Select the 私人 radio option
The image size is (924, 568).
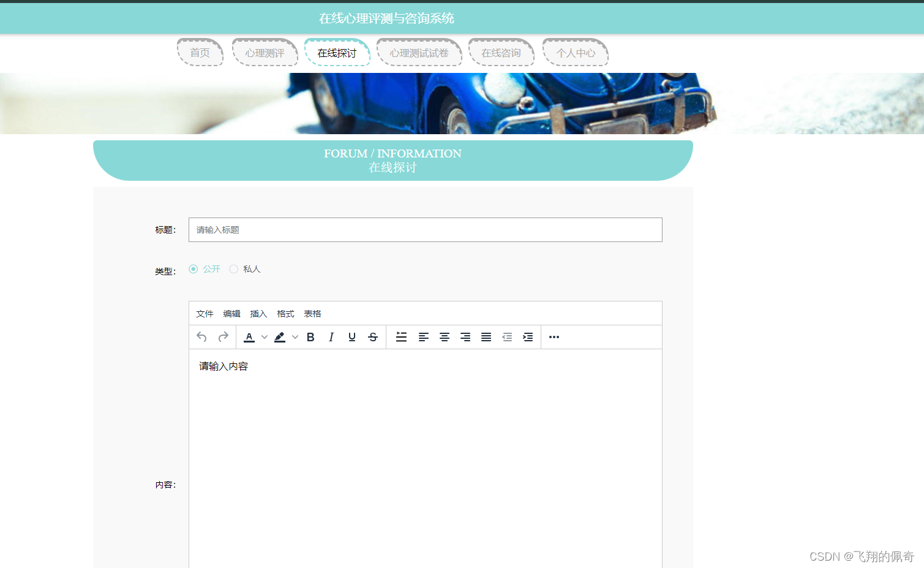point(245,269)
